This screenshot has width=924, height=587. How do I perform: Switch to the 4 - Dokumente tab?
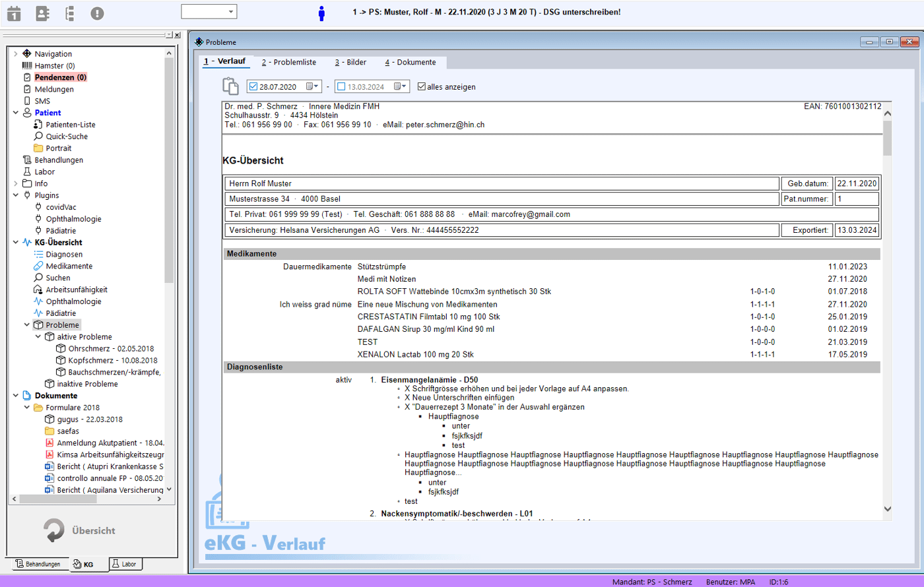click(411, 62)
